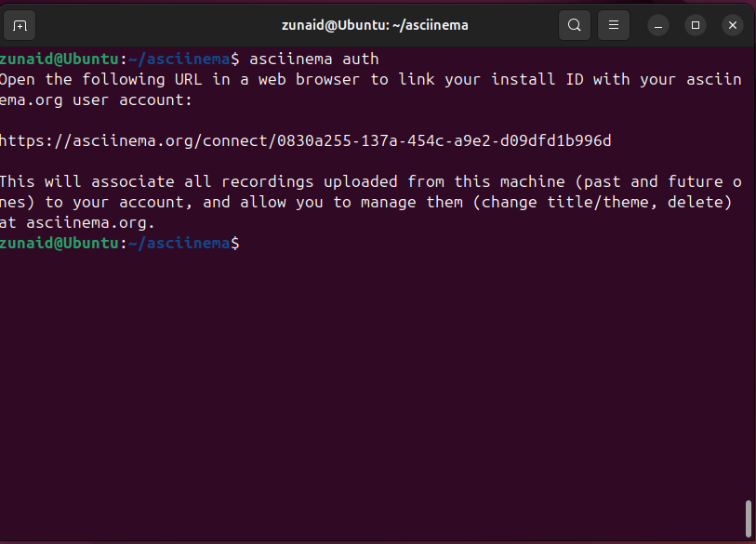Click the ~/asciinema path in the last prompt

179,243
